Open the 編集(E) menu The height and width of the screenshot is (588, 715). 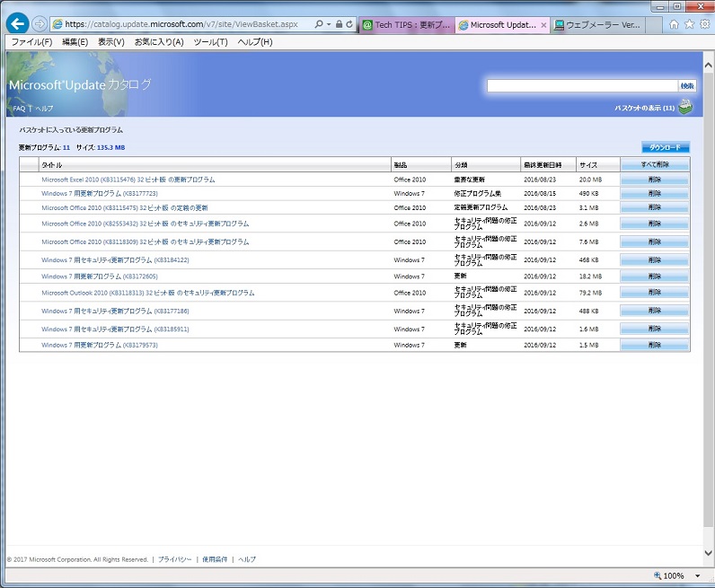pyautogui.click(x=75, y=42)
